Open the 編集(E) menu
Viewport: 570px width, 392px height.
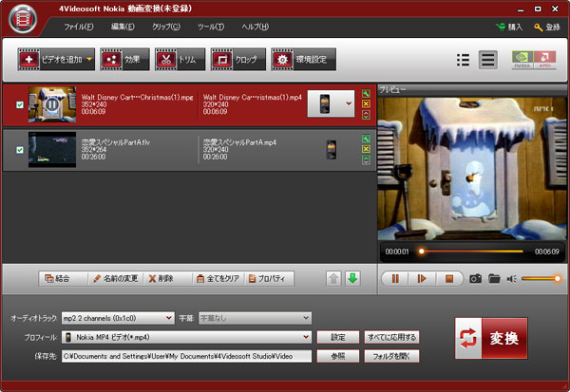tap(123, 27)
